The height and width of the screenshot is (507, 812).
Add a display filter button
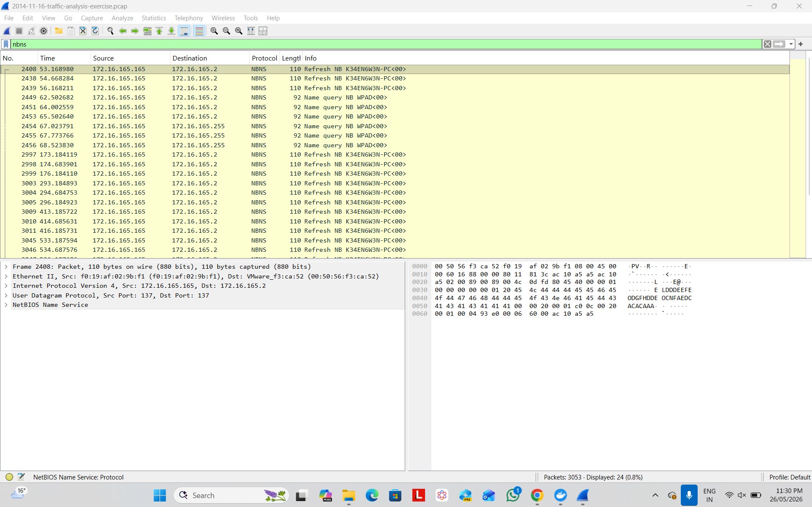pos(801,44)
